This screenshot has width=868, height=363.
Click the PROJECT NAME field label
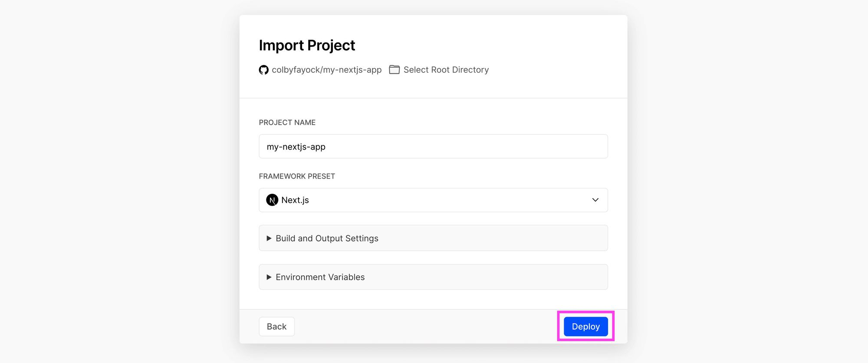click(287, 123)
